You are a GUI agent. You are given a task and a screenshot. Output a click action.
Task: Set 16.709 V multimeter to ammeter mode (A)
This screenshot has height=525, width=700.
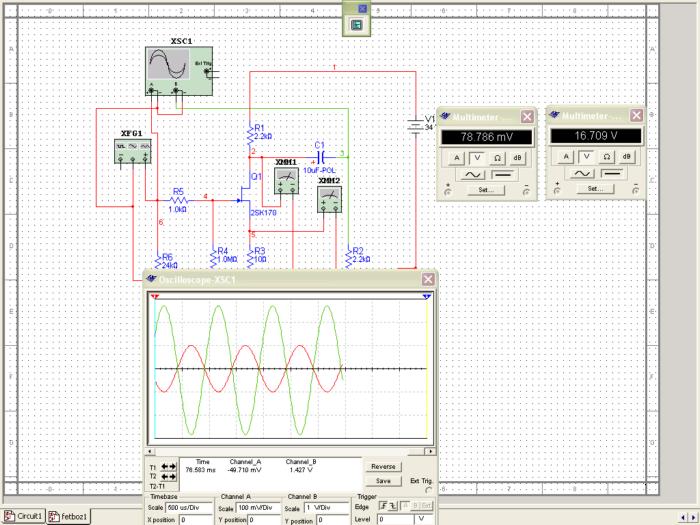[x=566, y=157]
